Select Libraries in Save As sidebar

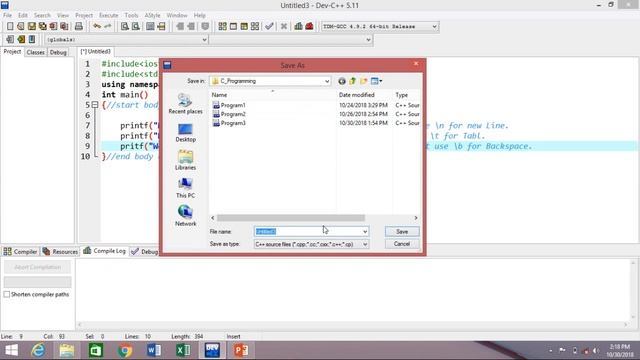pyautogui.click(x=185, y=160)
